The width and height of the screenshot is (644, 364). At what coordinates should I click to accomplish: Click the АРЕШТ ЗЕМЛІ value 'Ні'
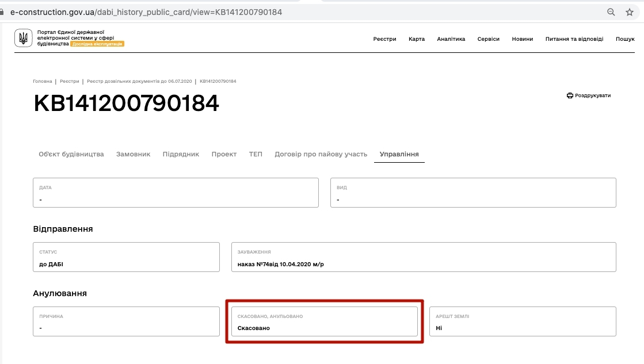[x=439, y=328]
